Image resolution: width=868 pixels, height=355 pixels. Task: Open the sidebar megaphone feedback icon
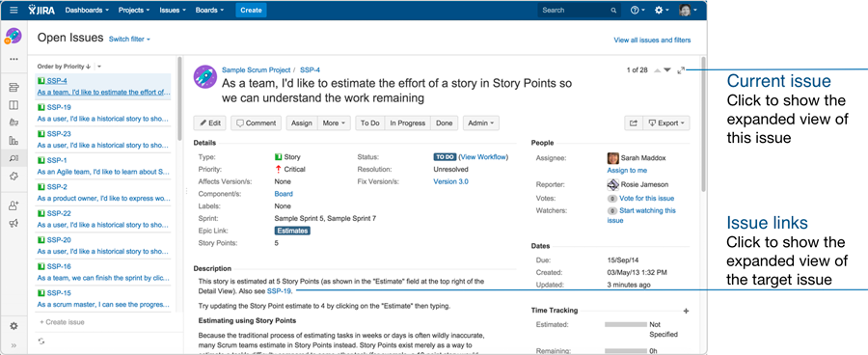point(14,223)
